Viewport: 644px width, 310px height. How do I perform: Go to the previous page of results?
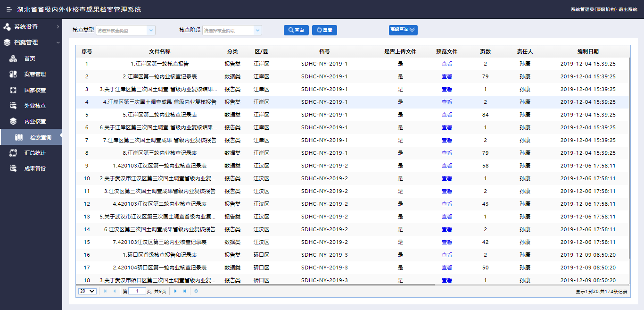114,291
